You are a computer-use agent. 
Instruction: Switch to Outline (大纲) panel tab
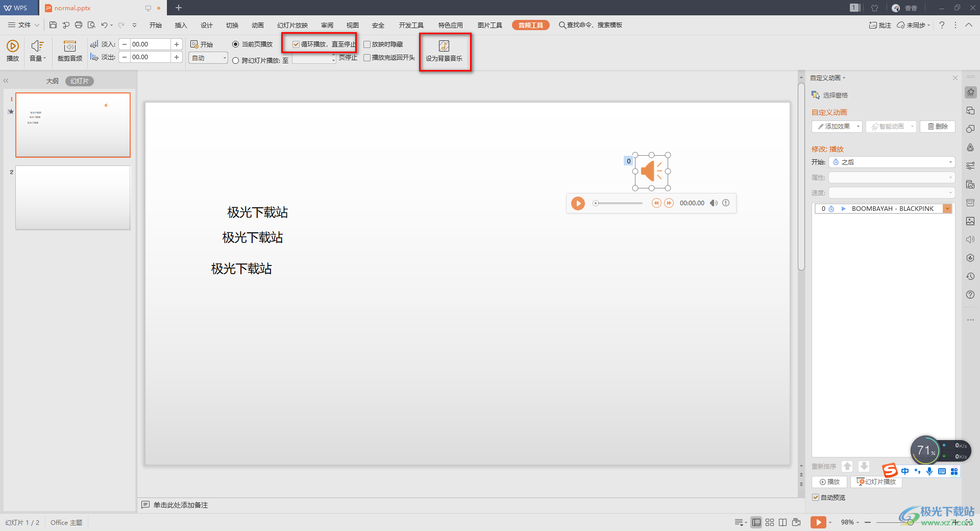53,81
